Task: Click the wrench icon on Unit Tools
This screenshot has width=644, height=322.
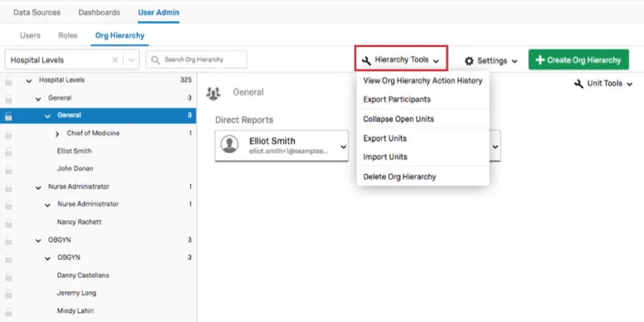Action: tap(579, 83)
